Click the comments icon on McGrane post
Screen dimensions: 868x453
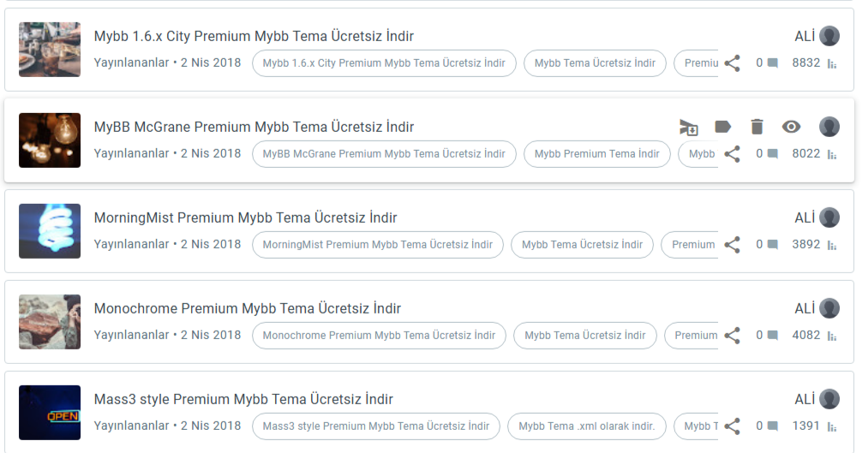(773, 154)
